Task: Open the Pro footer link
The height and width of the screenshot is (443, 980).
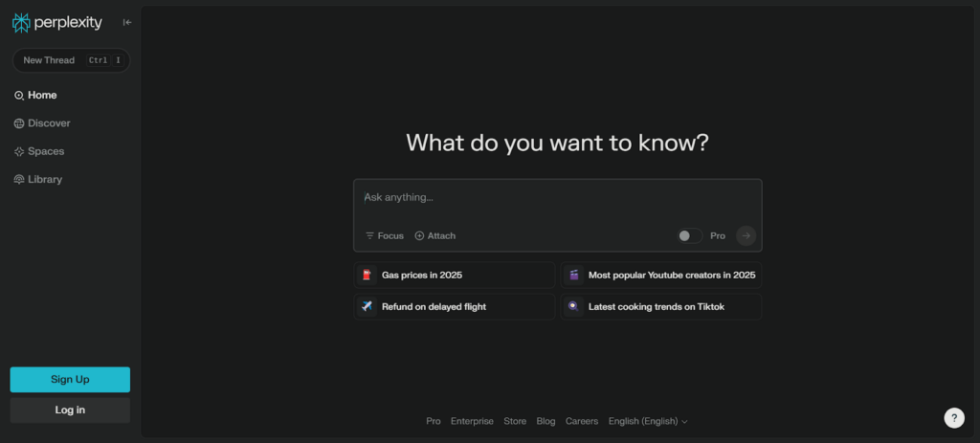Action: 434,422
